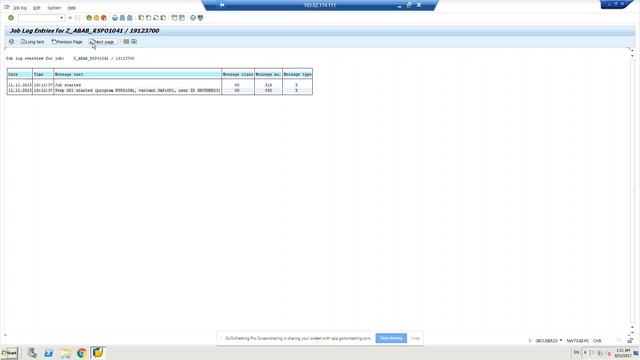Screen dimensions: 640x360
Task: Click message number 516 cell
Action: click(268, 85)
